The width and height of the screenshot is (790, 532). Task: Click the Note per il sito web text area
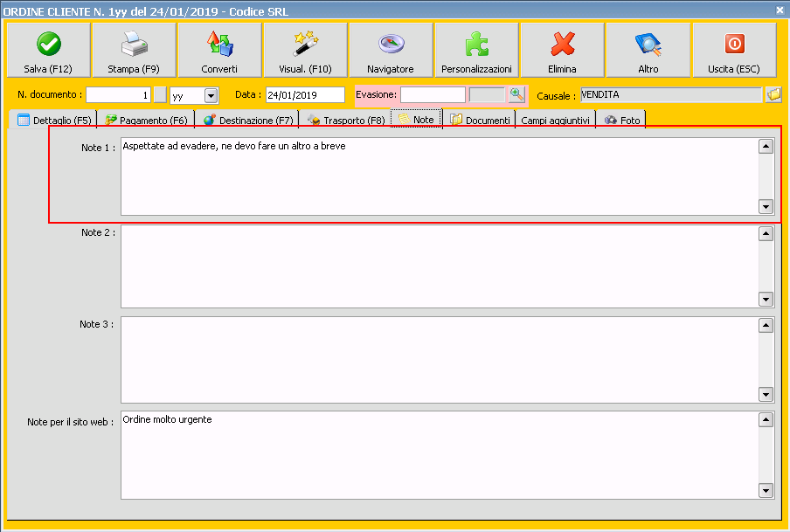pyautogui.click(x=440, y=455)
